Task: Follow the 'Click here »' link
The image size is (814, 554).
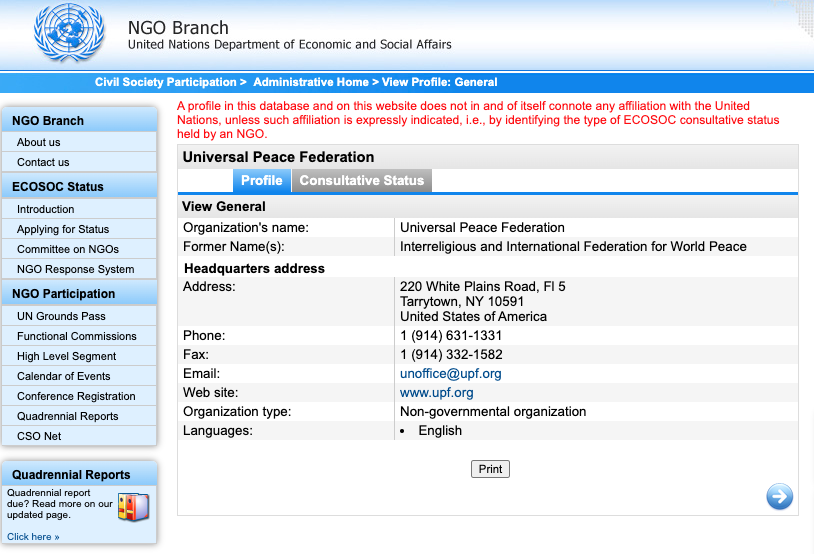Action: coord(33,536)
